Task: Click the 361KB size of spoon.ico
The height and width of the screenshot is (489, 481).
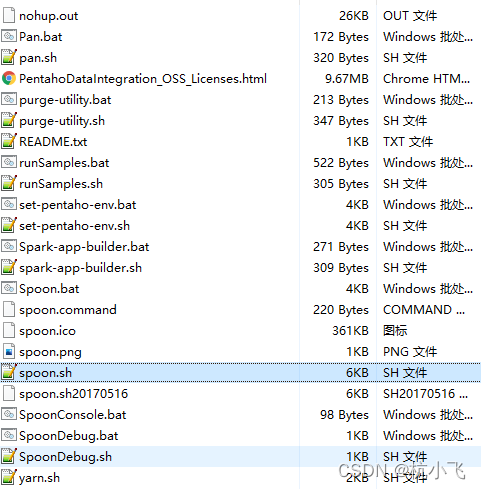Action: (350, 331)
